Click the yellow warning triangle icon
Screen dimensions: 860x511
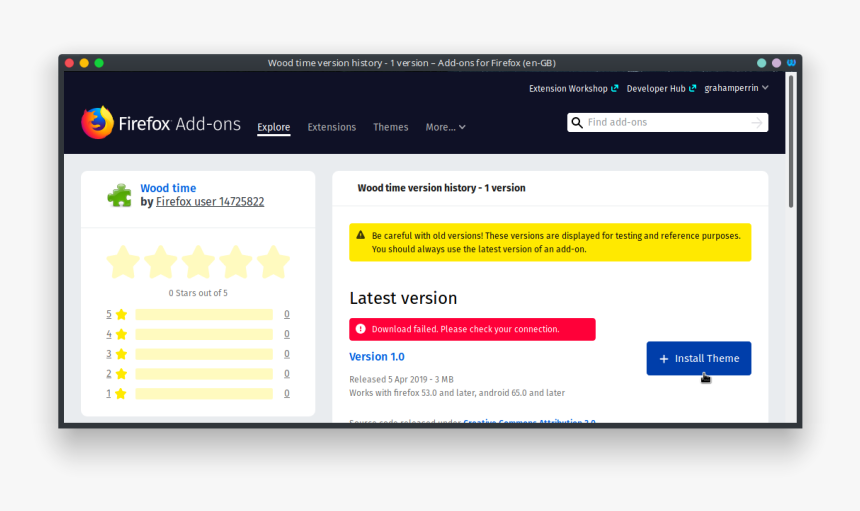coord(360,235)
